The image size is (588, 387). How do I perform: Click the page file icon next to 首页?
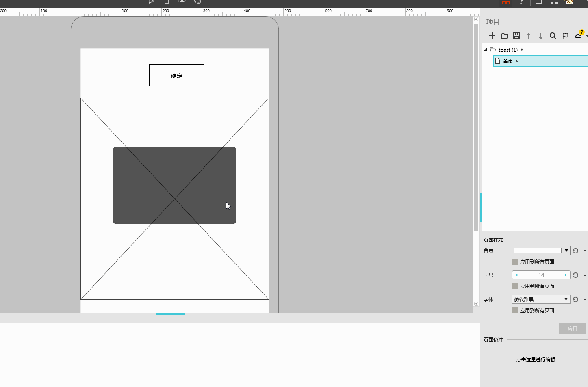click(x=497, y=61)
